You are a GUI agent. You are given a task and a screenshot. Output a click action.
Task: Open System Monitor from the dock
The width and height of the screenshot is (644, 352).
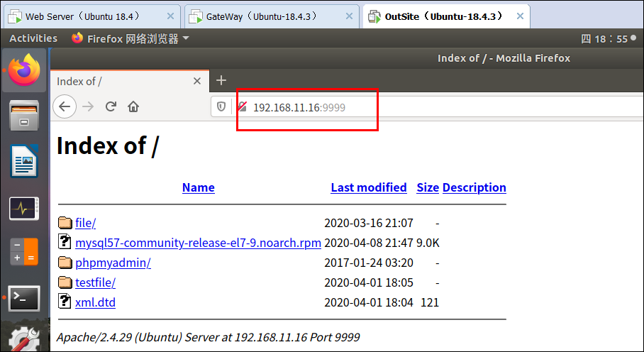(24, 209)
